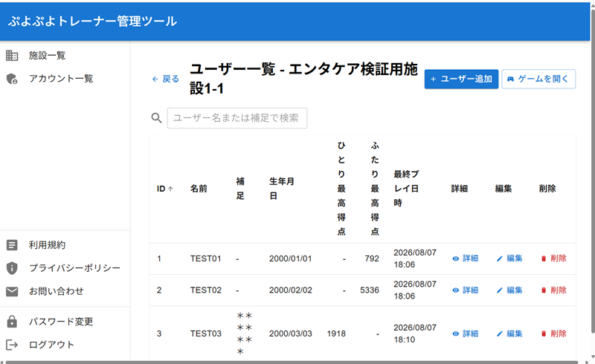Click the score value 792

(x=372, y=259)
